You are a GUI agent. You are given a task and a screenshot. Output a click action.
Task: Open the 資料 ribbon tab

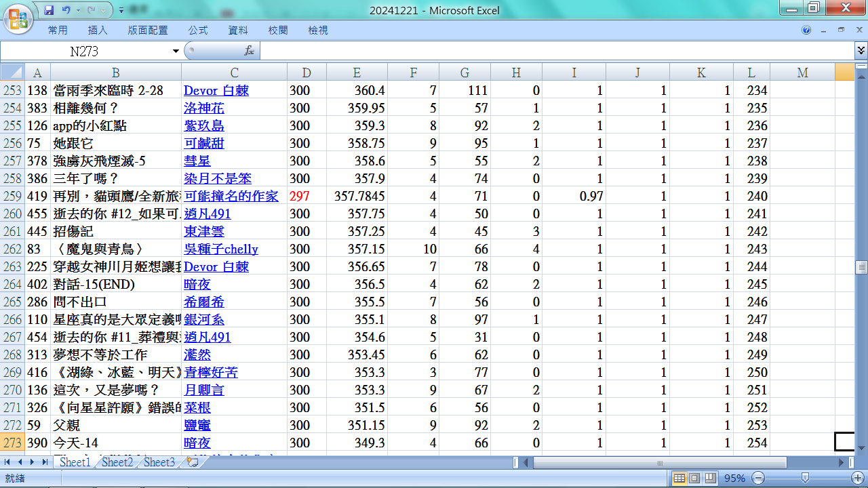point(238,30)
